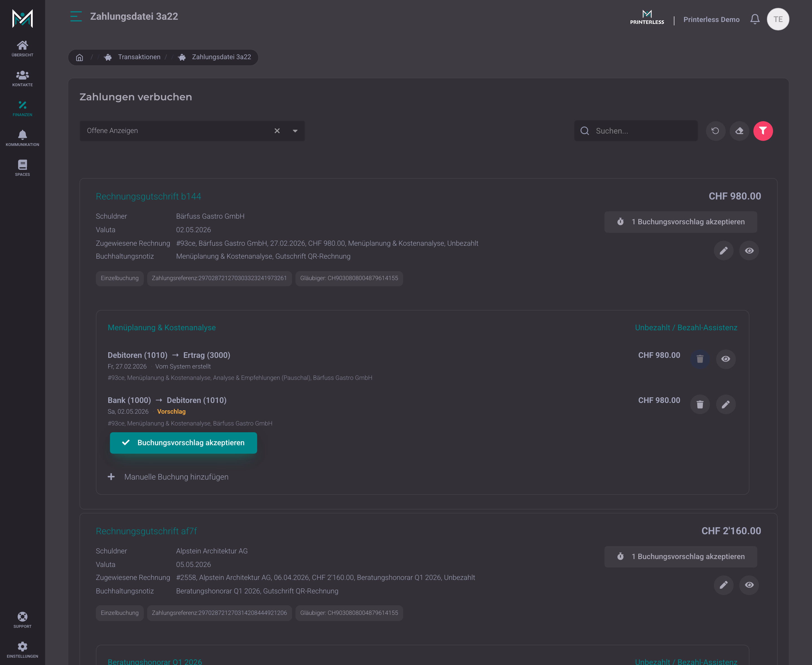
Task: Edit the Rechnungsgutschrift b144 with pencil icon
Action: pyautogui.click(x=723, y=251)
